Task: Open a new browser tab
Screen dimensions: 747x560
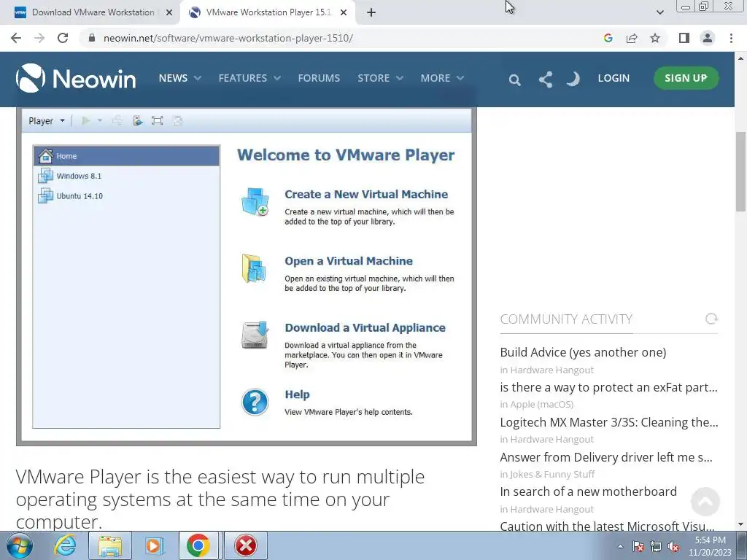Action: (x=371, y=12)
